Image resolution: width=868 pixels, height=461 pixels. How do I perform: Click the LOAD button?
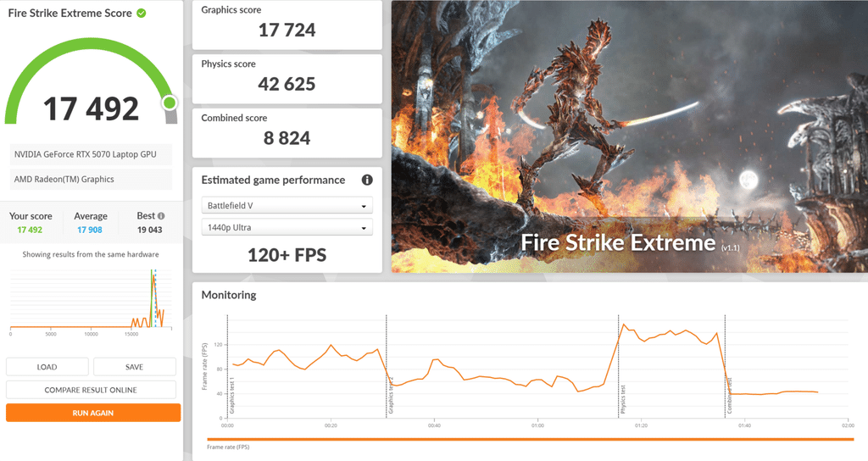(47, 367)
